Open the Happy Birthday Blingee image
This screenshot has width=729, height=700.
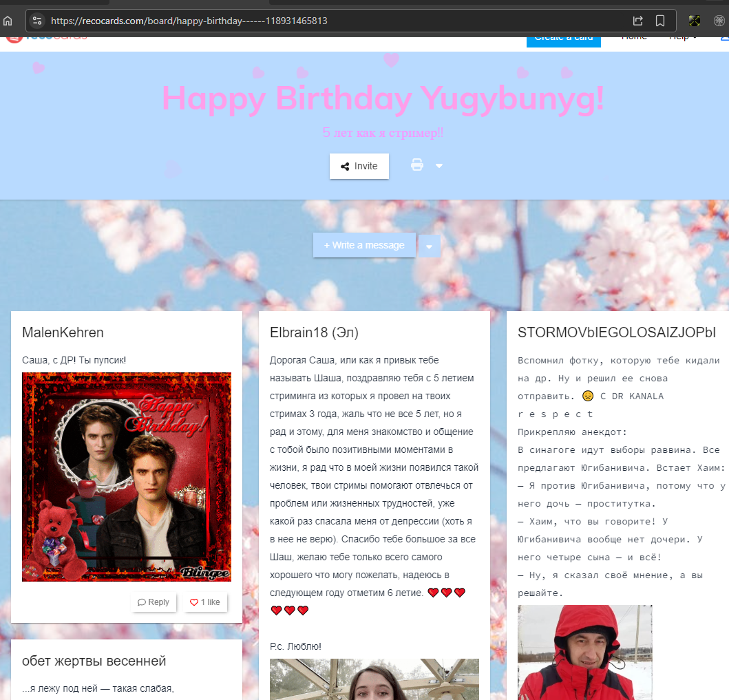pyautogui.click(x=127, y=477)
